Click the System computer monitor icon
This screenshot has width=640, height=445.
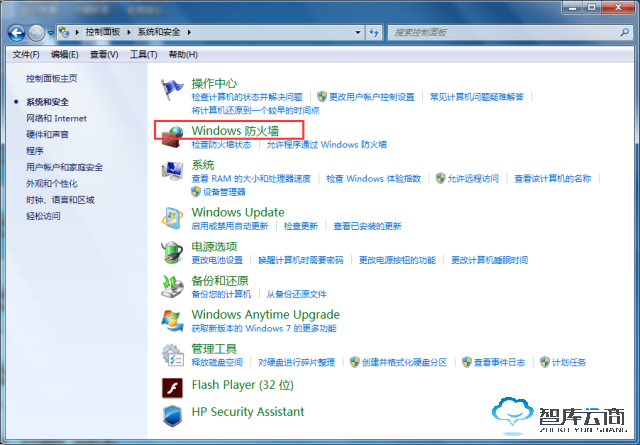click(172, 171)
